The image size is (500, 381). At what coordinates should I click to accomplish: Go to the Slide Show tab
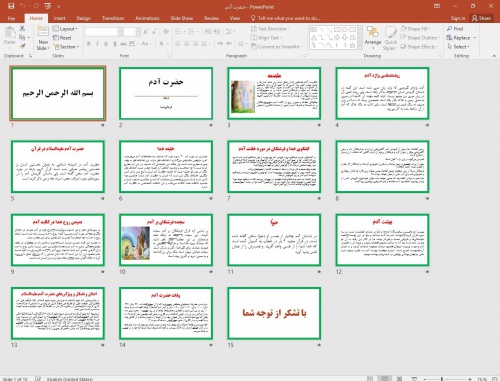coord(182,18)
